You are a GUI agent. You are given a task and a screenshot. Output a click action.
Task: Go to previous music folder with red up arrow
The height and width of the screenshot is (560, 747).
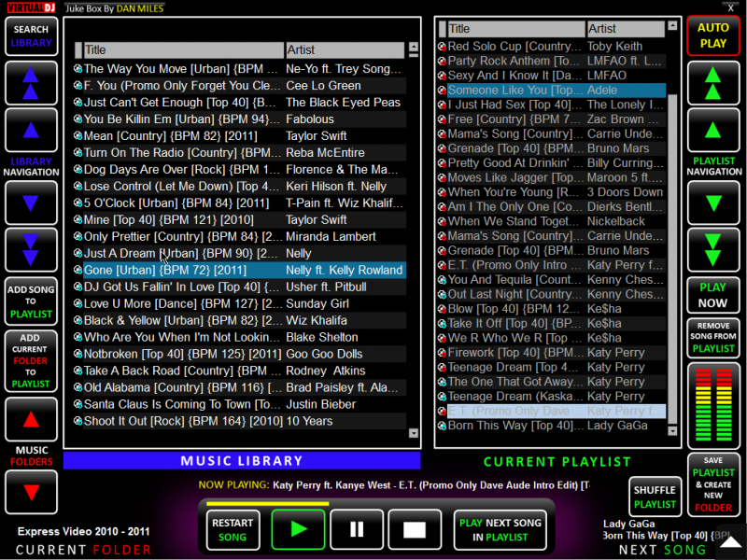click(31, 419)
